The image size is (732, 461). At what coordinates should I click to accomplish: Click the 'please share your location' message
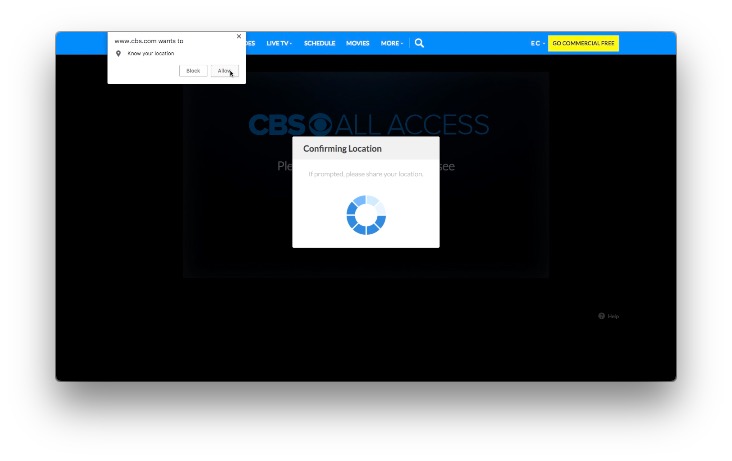coord(366,174)
